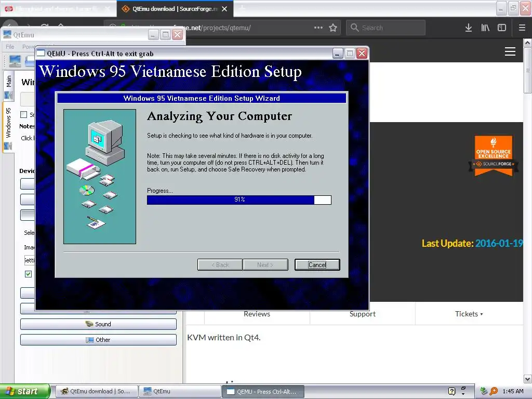Click the setup progress bar showing 91%
The height and width of the screenshot is (399, 532).
[x=239, y=200]
